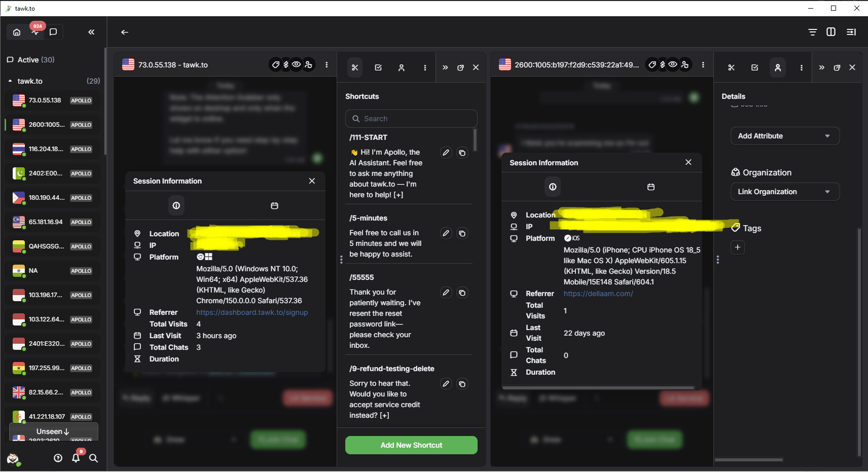Open the 73.0.55.138 chat in sidebar list
Image resolution: width=868 pixels, height=472 pixels.
[53, 100]
